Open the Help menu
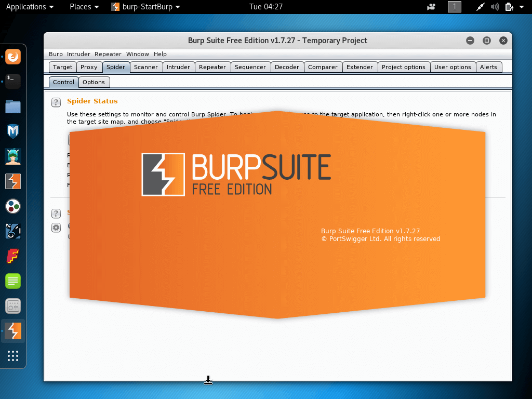Screen dimensions: 532x399 click(160, 54)
